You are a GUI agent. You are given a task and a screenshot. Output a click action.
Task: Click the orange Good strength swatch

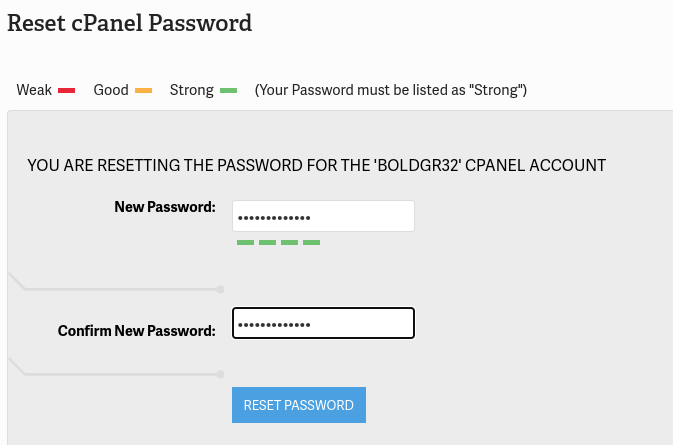pos(143,91)
